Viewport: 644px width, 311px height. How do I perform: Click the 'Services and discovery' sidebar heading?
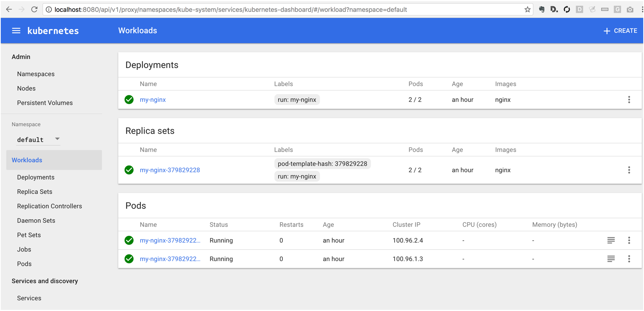45,281
